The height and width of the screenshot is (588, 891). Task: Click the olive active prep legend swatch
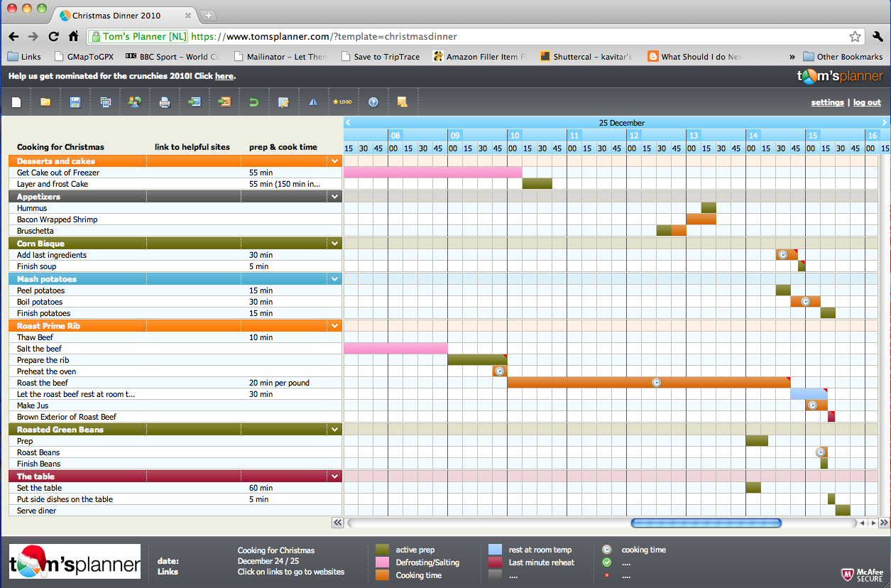click(x=383, y=550)
